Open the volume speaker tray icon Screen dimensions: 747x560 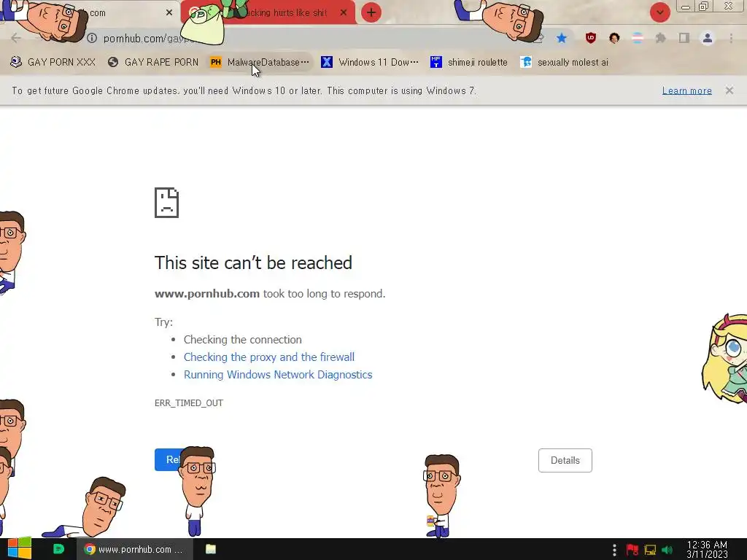(667, 550)
